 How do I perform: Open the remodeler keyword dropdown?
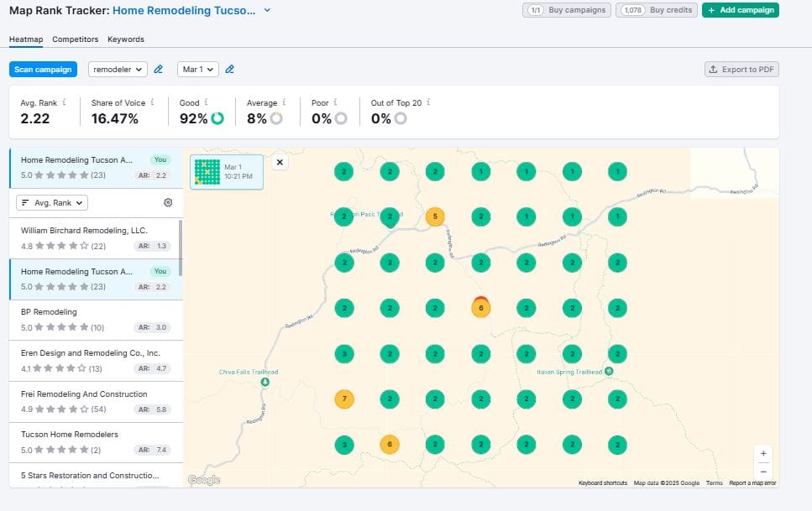click(118, 70)
